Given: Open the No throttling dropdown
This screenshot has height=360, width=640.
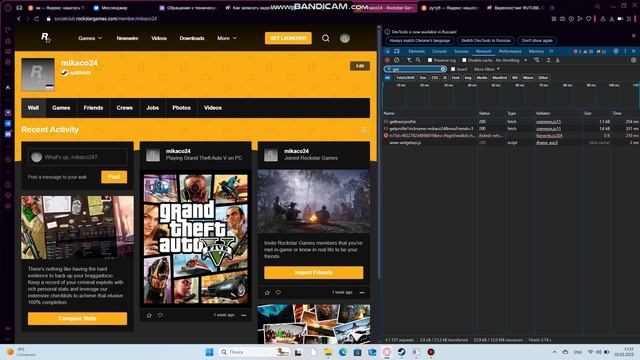Looking at the screenshot, I should pyautogui.click(x=511, y=60).
